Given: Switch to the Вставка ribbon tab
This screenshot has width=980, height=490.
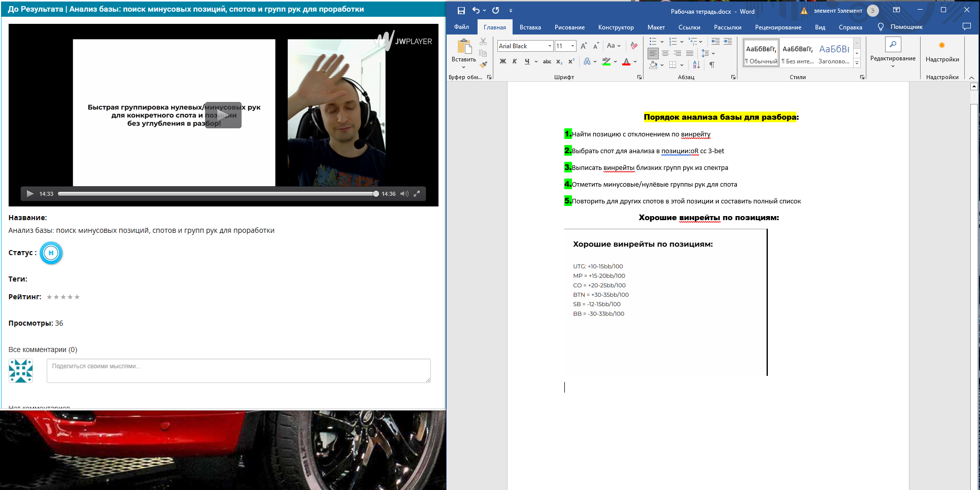Looking at the screenshot, I should tap(530, 27).
